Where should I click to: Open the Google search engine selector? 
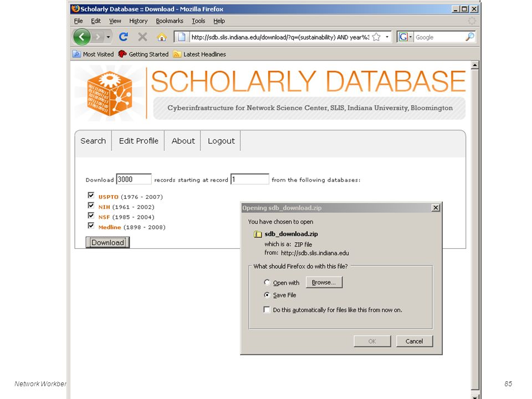click(x=406, y=37)
